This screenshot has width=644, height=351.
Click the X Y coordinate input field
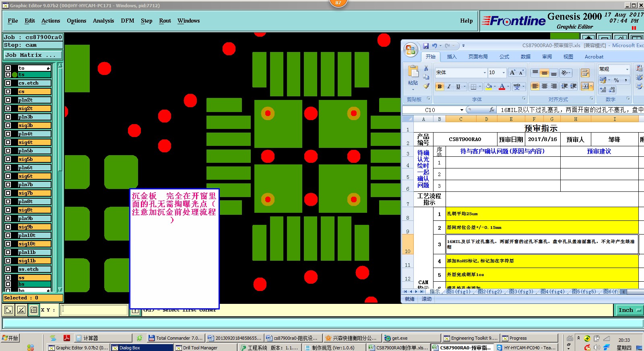pos(94,310)
